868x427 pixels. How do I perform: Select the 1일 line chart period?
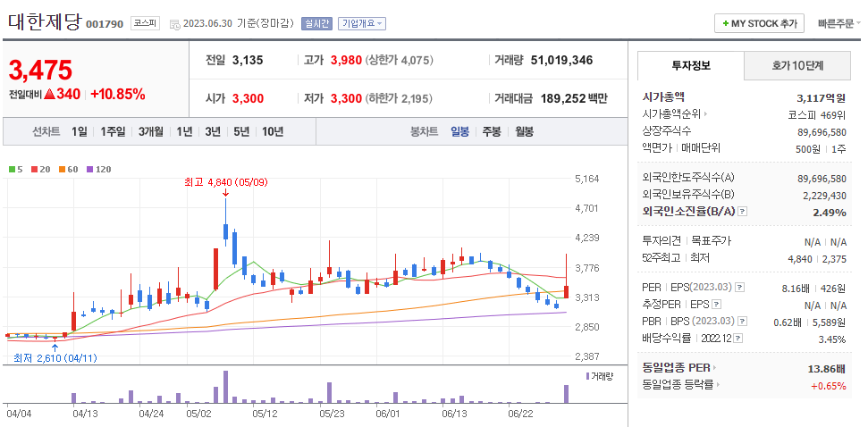80,131
